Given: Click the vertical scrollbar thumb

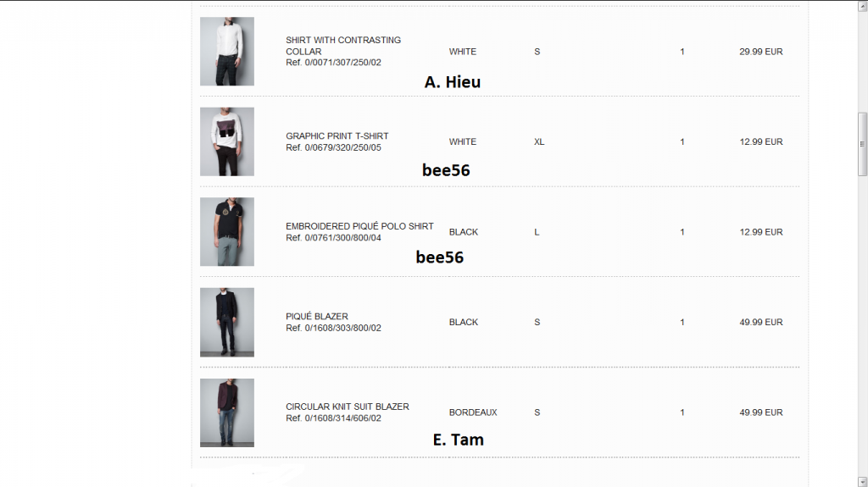Looking at the screenshot, I should coord(863,144).
